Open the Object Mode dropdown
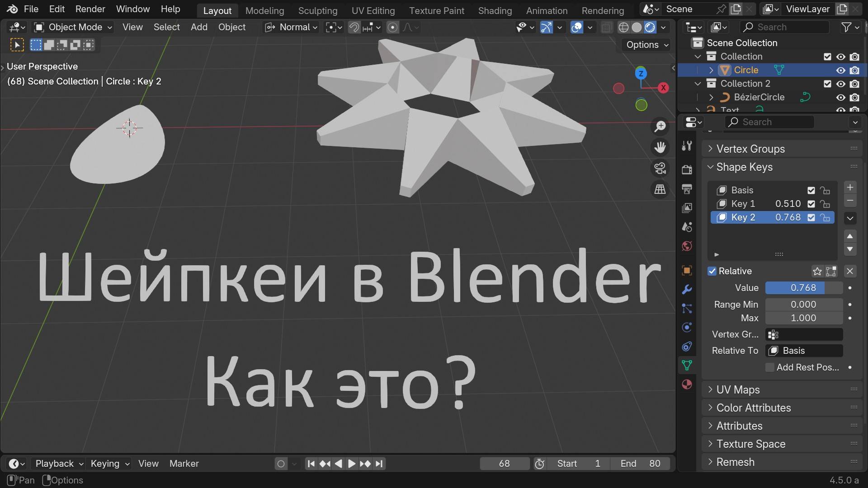The width and height of the screenshot is (868, 488). tap(72, 27)
